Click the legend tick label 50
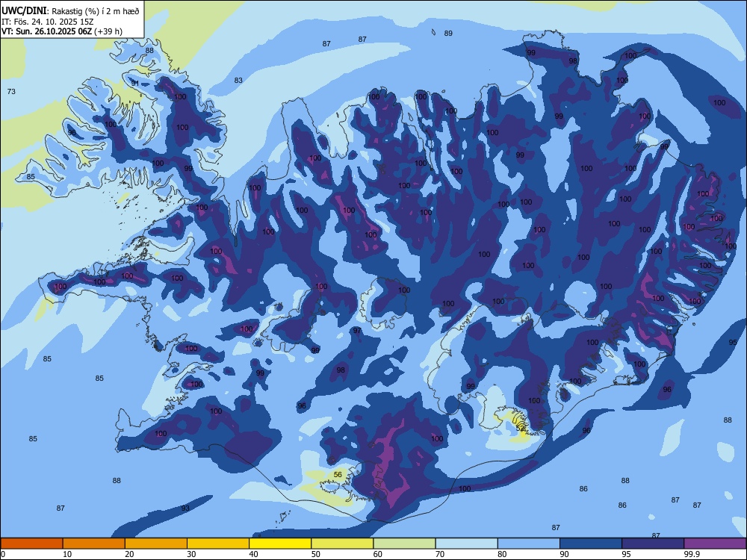Viewport: 747px width, 560px height. point(315,554)
